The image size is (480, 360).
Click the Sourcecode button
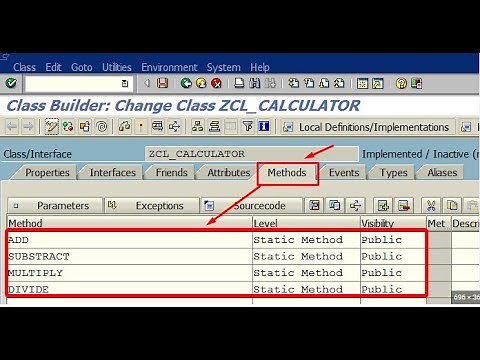tap(251, 206)
